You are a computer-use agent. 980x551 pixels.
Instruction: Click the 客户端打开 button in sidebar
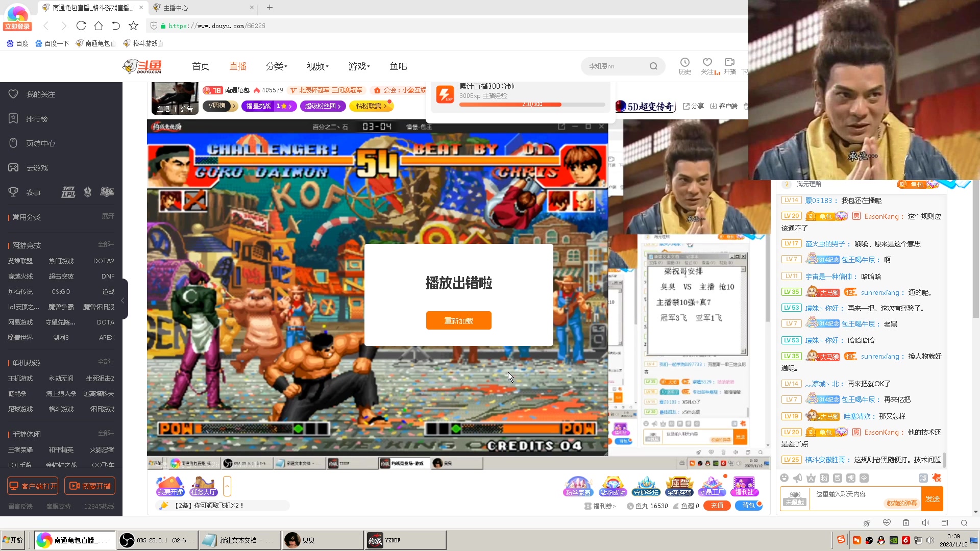[33, 486]
